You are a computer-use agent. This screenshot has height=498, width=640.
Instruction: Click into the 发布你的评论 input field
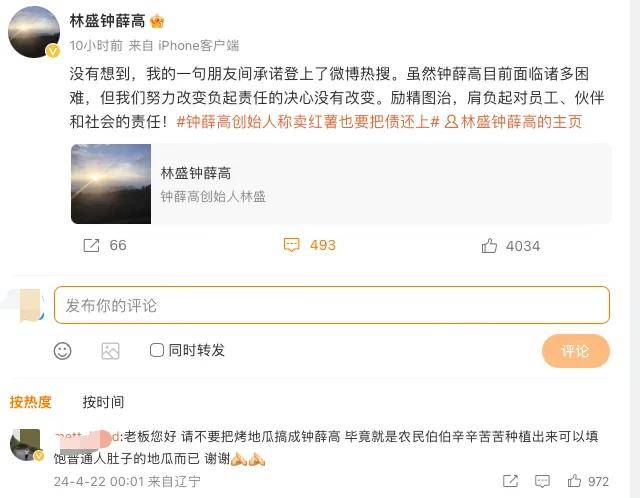click(x=331, y=305)
